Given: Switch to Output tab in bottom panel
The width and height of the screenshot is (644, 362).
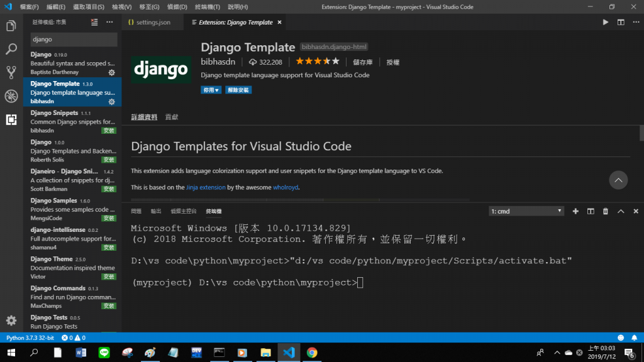Looking at the screenshot, I should tap(156, 211).
